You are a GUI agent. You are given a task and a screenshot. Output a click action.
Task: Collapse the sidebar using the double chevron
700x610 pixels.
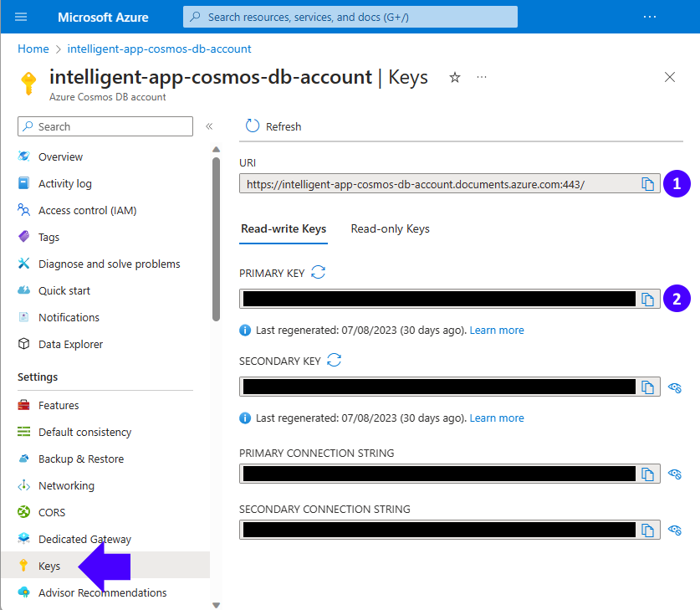[x=209, y=126]
